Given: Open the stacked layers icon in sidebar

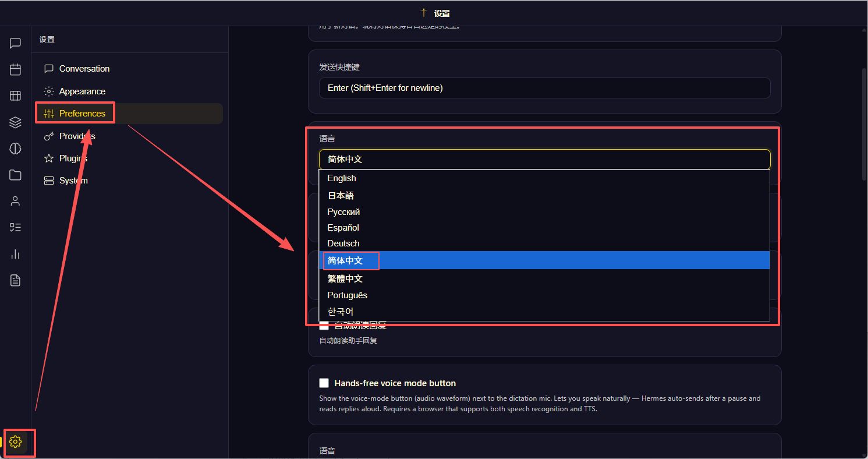Looking at the screenshot, I should pos(15,122).
